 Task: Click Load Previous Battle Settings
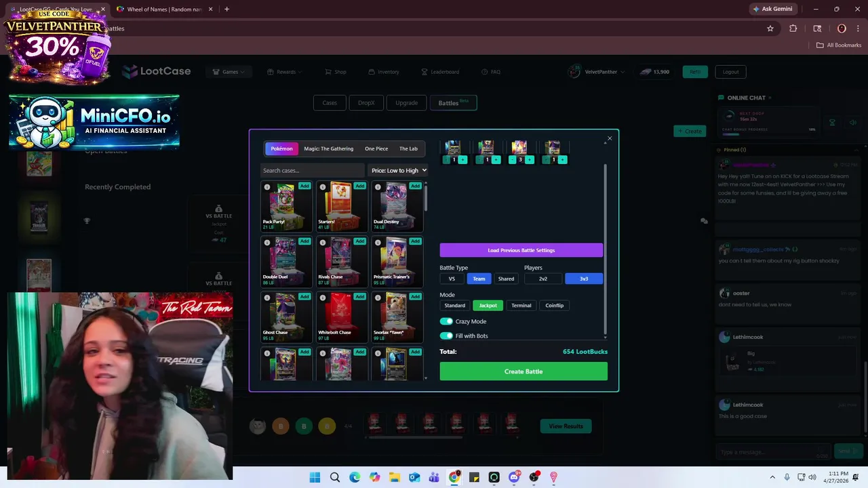click(x=521, y=250)
